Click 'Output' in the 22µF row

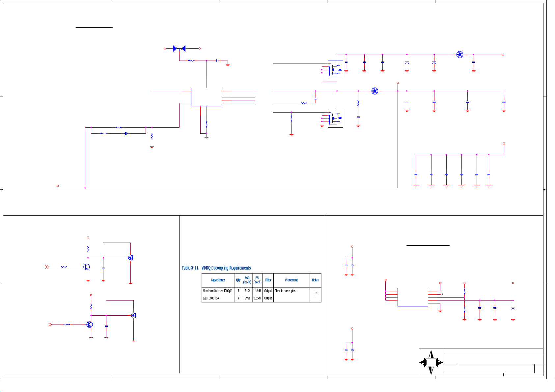[x=268, y=298]
